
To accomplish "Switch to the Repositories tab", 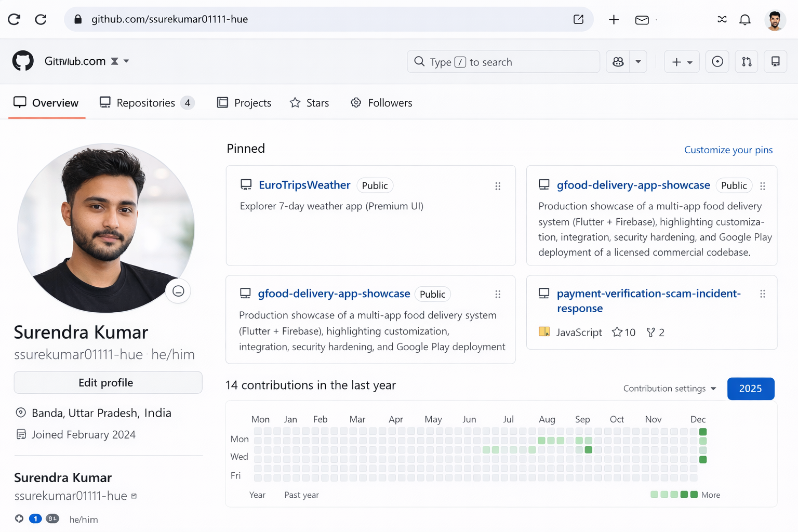I will [x=146, y=102].
